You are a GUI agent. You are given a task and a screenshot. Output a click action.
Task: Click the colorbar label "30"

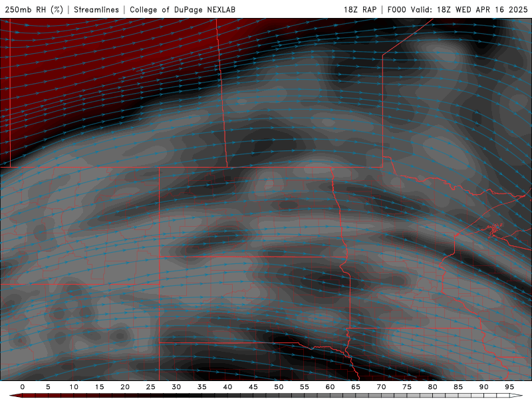click(176, 387)
